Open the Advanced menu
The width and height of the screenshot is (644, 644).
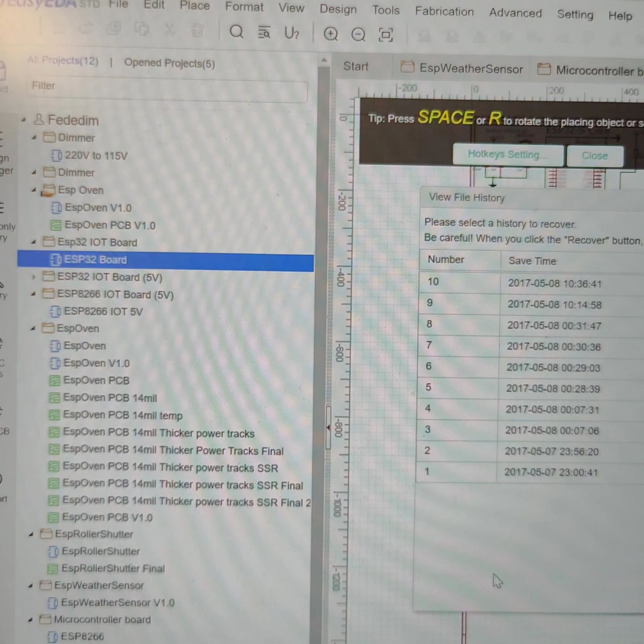pyautogui.click(x=515, y=13)
